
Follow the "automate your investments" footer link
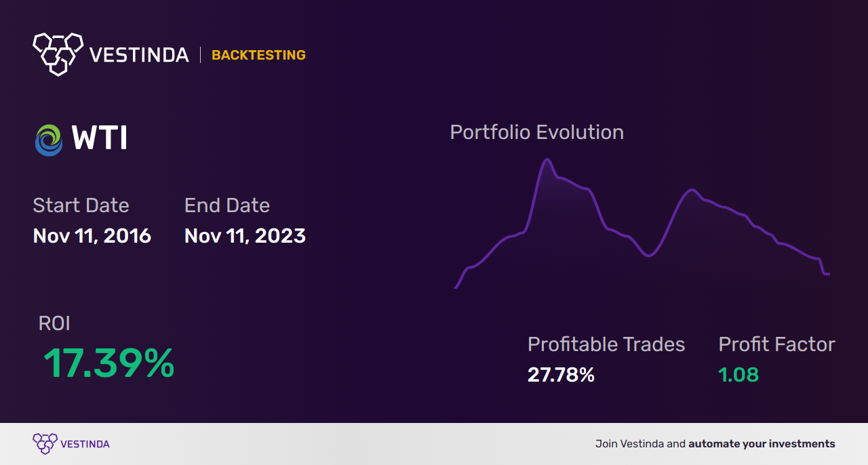(762, 445)
